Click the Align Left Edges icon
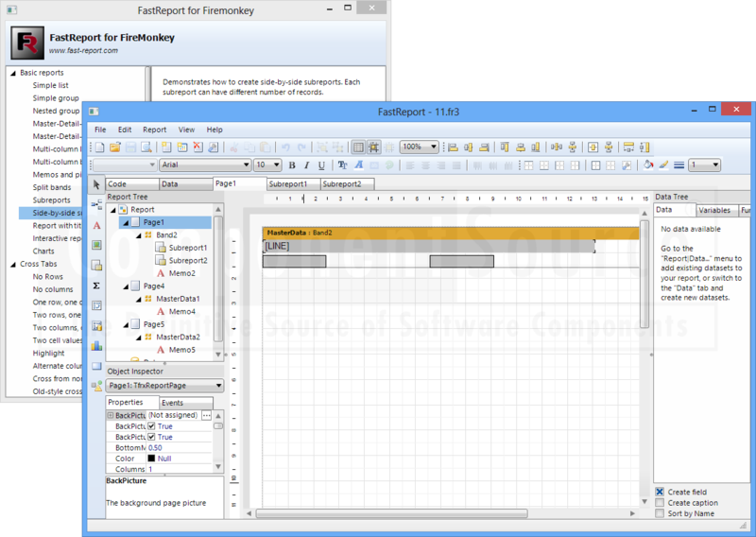This screenshot has height=537, width=756. point(453,147)
